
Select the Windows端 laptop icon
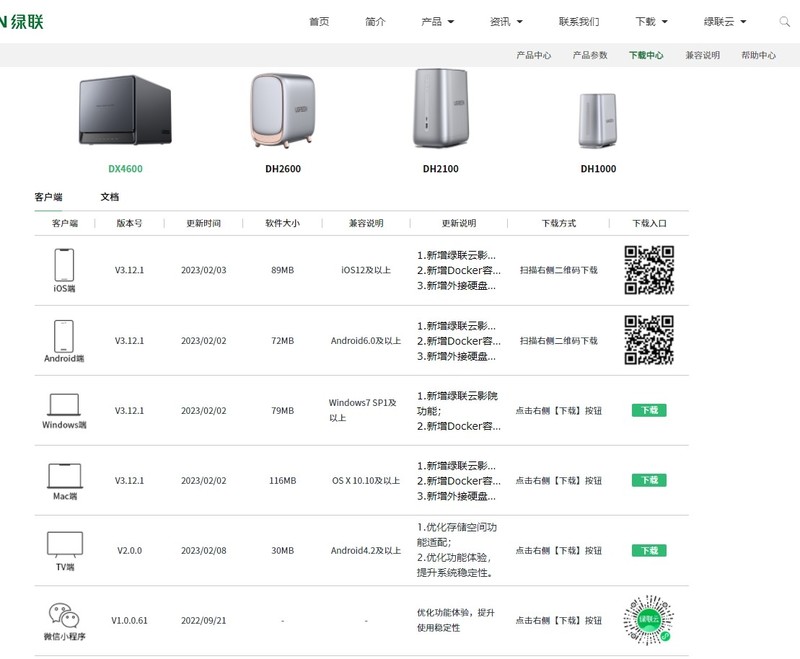point(63,405)
